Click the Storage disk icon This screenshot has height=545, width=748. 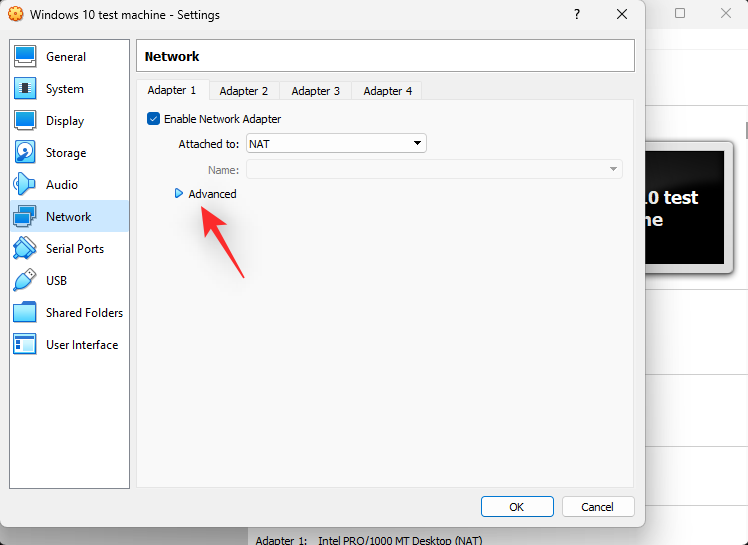[x=25, y=152]
